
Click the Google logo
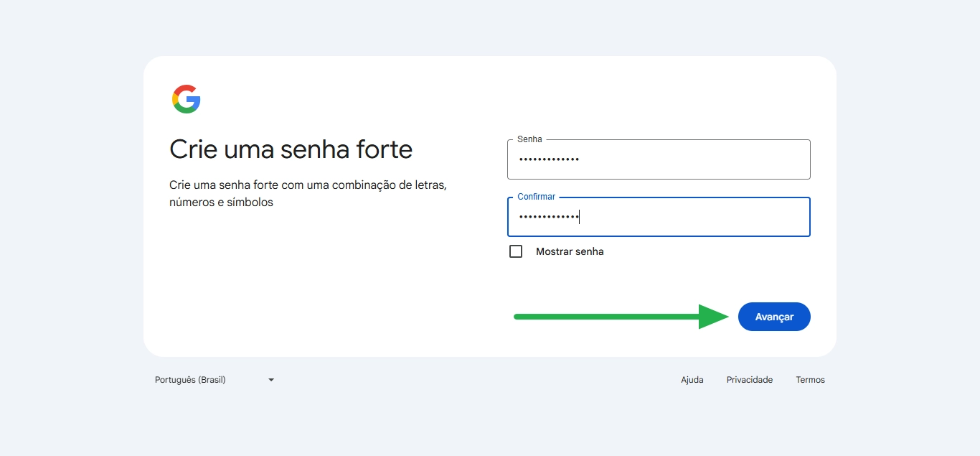pos(186,98)
